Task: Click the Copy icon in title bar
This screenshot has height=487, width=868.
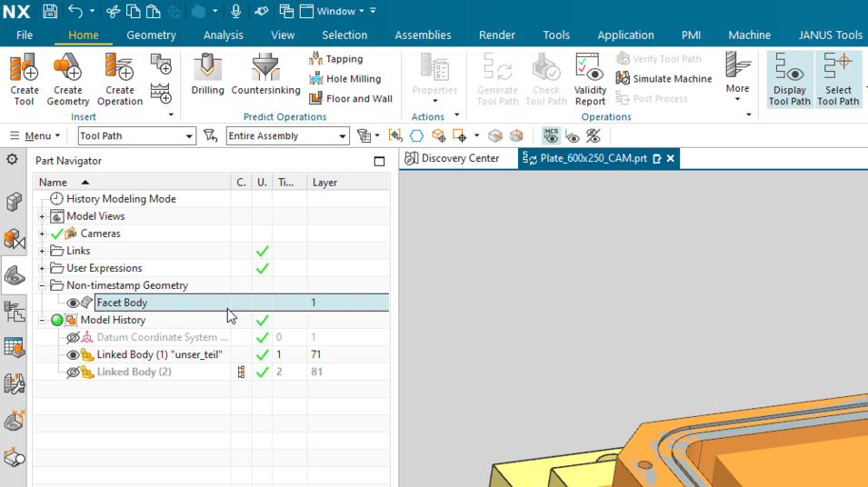Action: [133, 11]
